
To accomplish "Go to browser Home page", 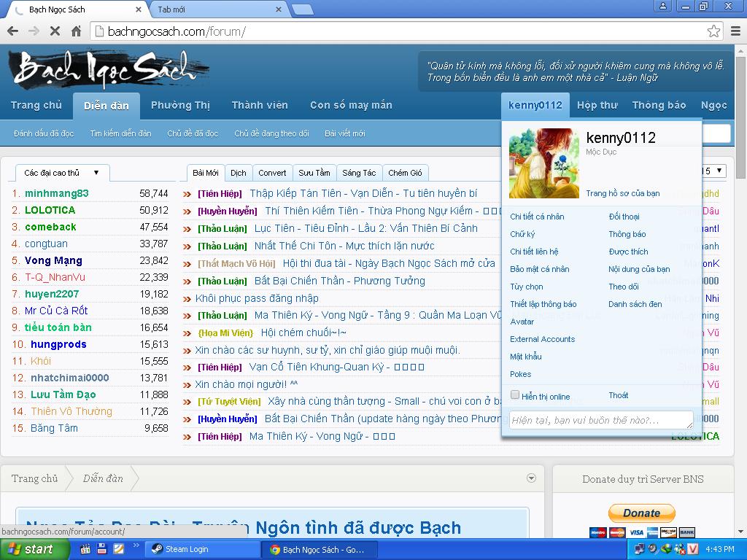I will tap(76, 31).
